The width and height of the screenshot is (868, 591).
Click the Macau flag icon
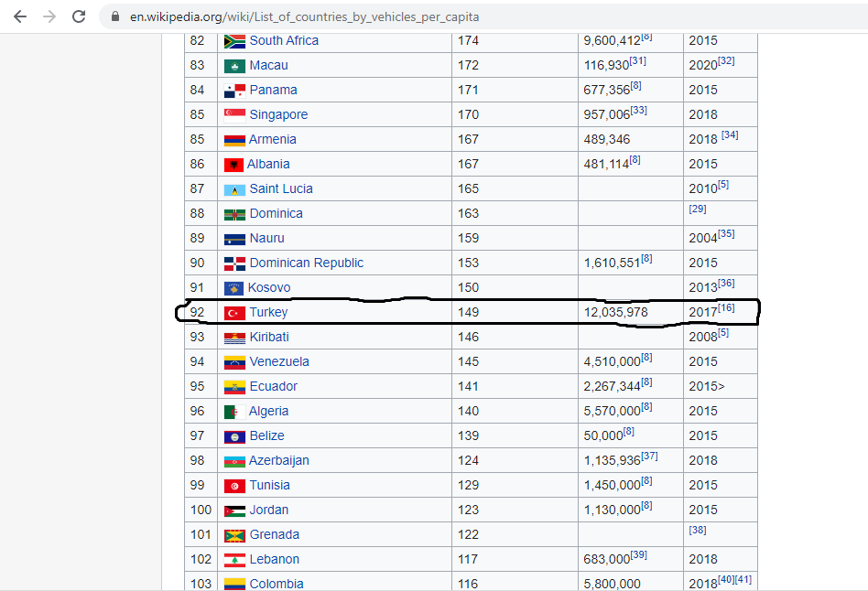pos(234,67)
